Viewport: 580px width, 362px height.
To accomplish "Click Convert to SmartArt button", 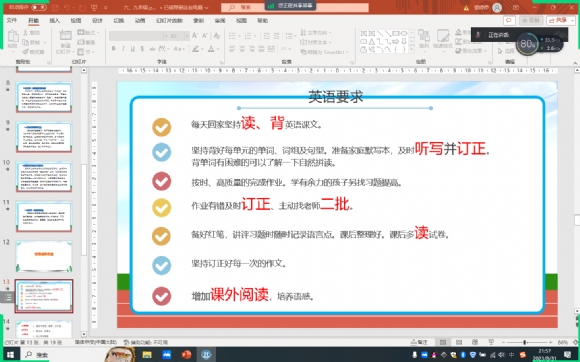I will 325,52.
